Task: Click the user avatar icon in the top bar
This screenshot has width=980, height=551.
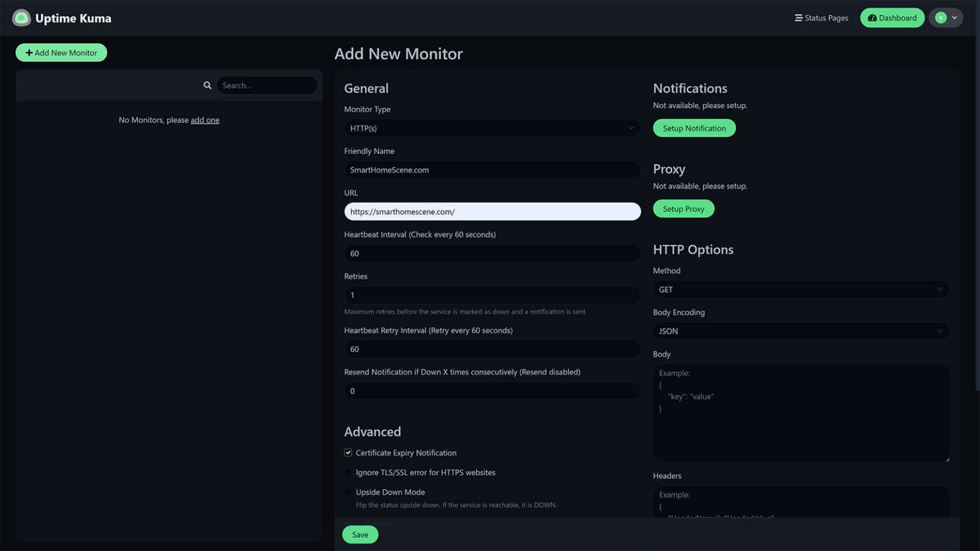Action: pos(940,17)
